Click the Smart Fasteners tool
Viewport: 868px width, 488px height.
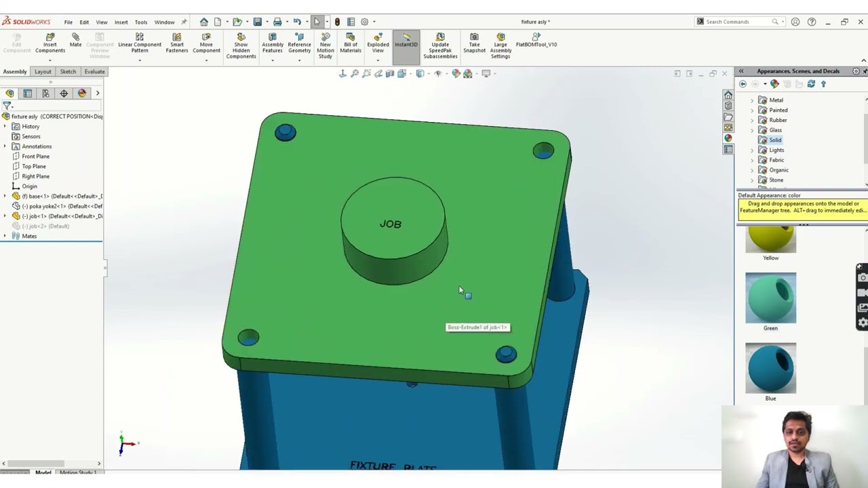[x=177, y=43]
